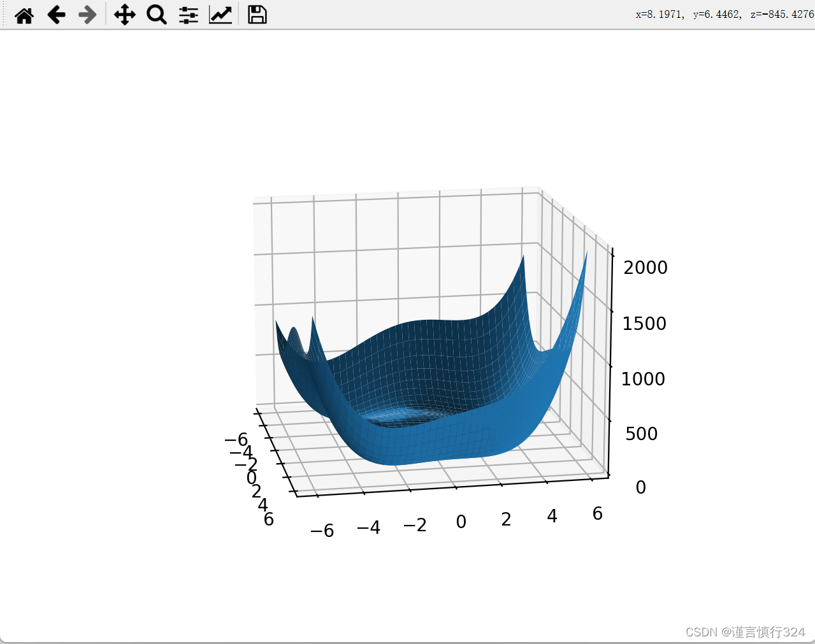
Task: Save the figure with floppy icon
Action: [257, 15]
